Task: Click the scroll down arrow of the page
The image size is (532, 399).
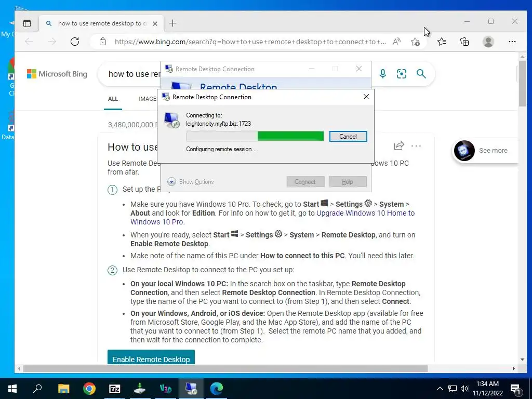Action: 522,360
